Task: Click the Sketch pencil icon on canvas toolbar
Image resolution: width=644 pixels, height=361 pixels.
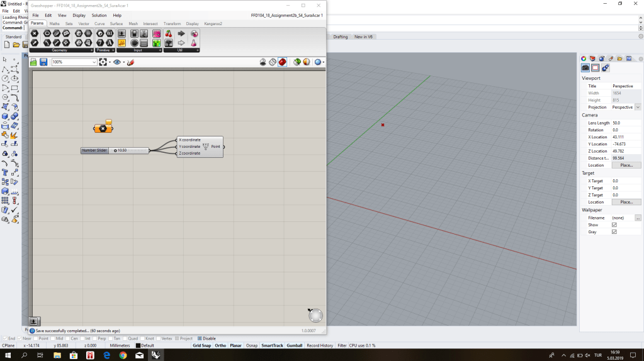Action: tap(130, 62)
